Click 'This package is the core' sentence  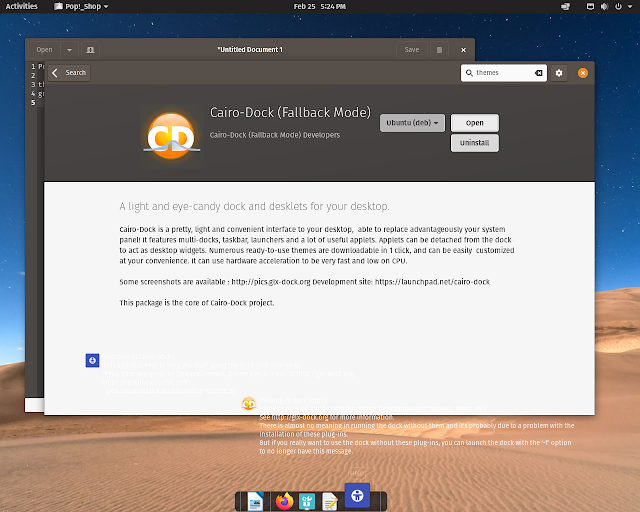coord(197,303)
